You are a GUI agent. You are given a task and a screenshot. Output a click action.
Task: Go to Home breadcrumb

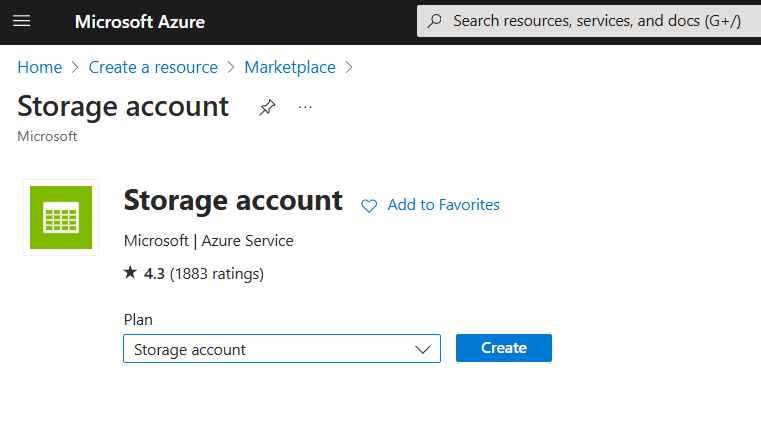pyautogui.click(x=40, y=67)
